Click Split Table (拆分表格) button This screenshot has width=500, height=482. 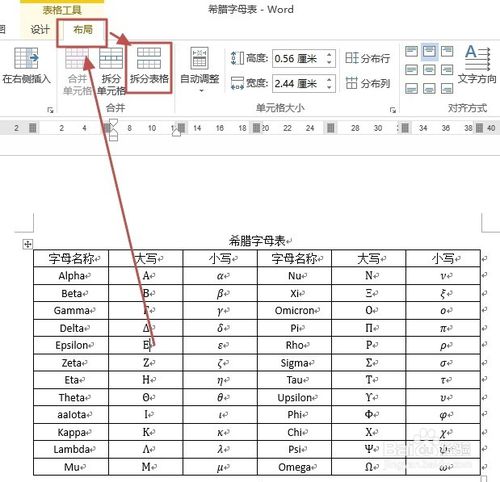[x=149, y=68]
